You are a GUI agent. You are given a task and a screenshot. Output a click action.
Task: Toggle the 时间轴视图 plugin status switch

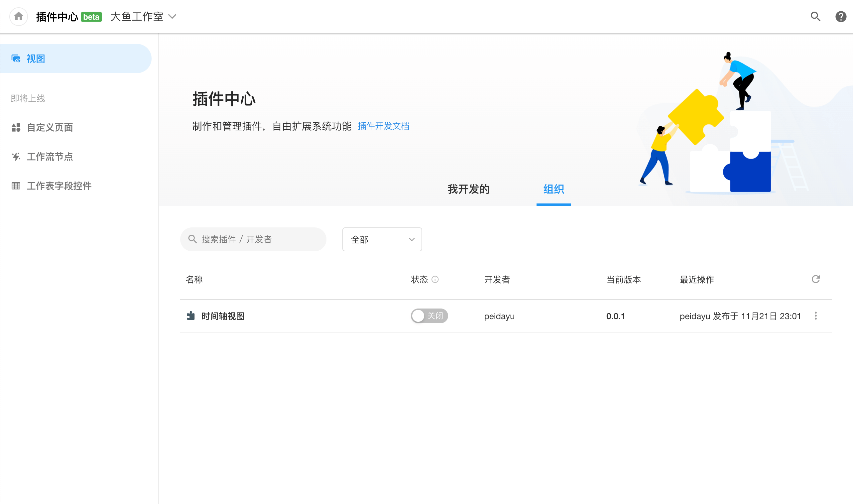coord(429,316)
